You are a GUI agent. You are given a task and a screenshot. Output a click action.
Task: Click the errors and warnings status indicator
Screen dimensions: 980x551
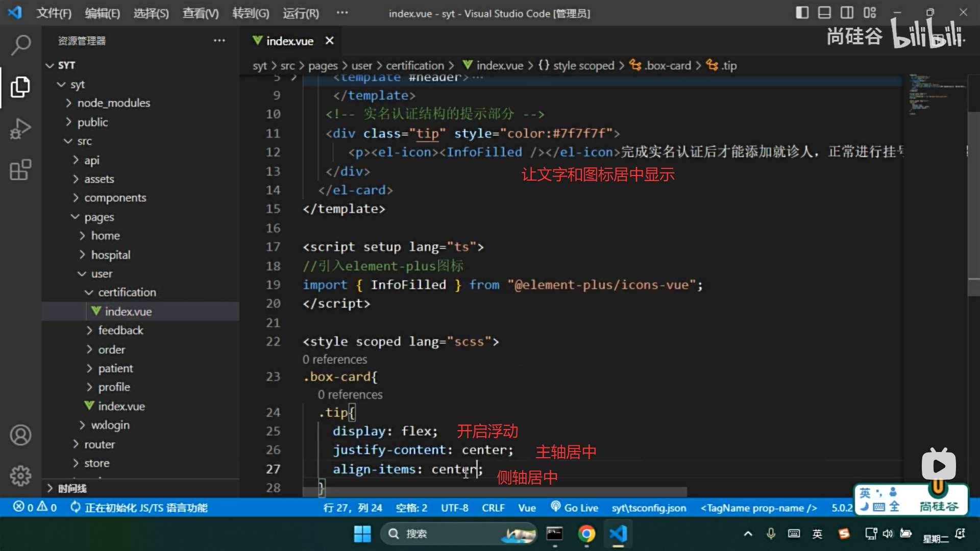pos(35,508)
